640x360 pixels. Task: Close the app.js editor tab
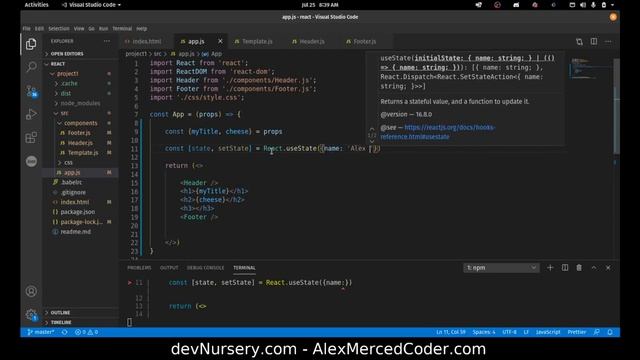click(220, 41)
